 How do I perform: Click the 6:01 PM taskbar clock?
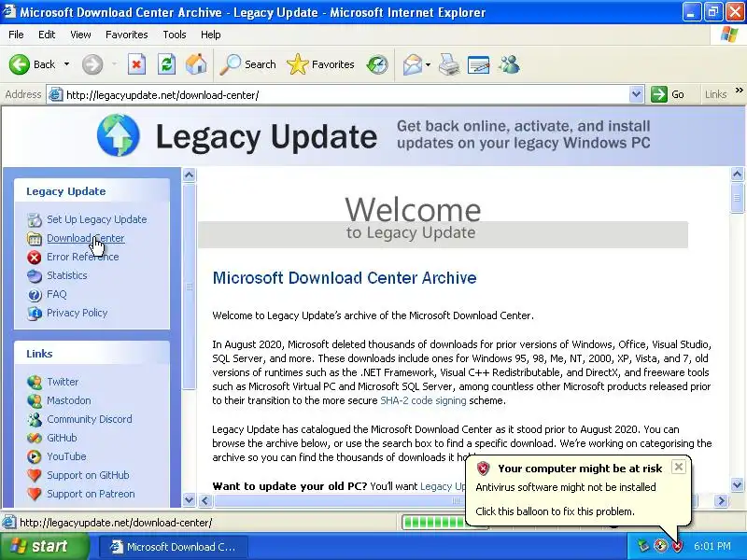(712, 546)
